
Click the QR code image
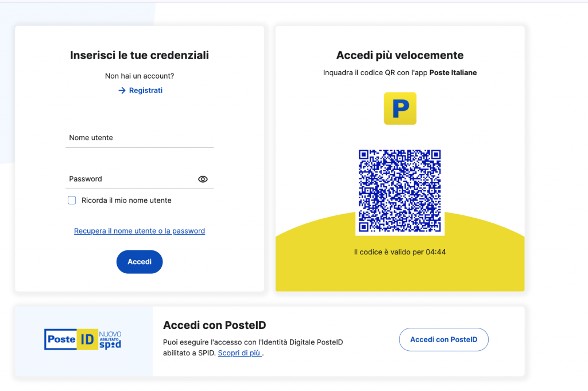click(x=400, y=191)
